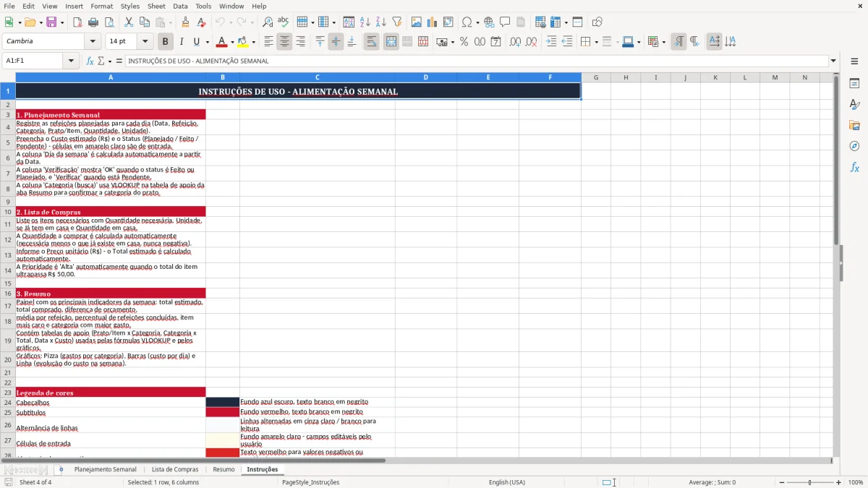Image resolution: width=868 pixels, height=488 pixels.
Task: Open Font Name dropdown (Cambria)
Action: tap(92, 42)
